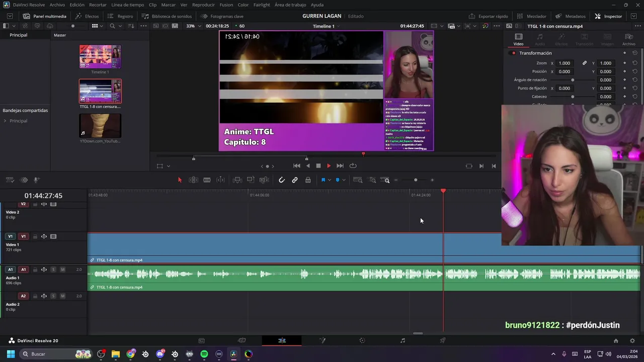Image resolution: width=644 pixels, height=362 pixels.
Task: Open the Fairlight page music note icon
Action: point(403,340)
